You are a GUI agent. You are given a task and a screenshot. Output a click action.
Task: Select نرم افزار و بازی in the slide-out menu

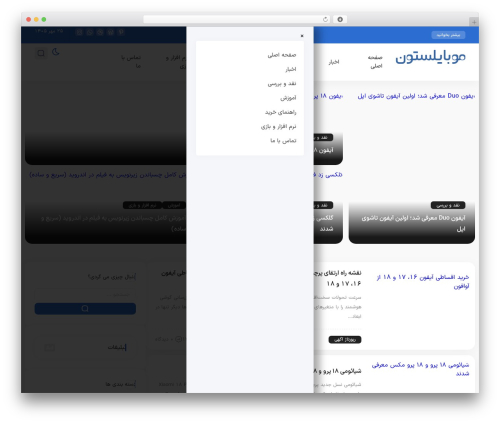pyautogui.click(x=278, y=127)
